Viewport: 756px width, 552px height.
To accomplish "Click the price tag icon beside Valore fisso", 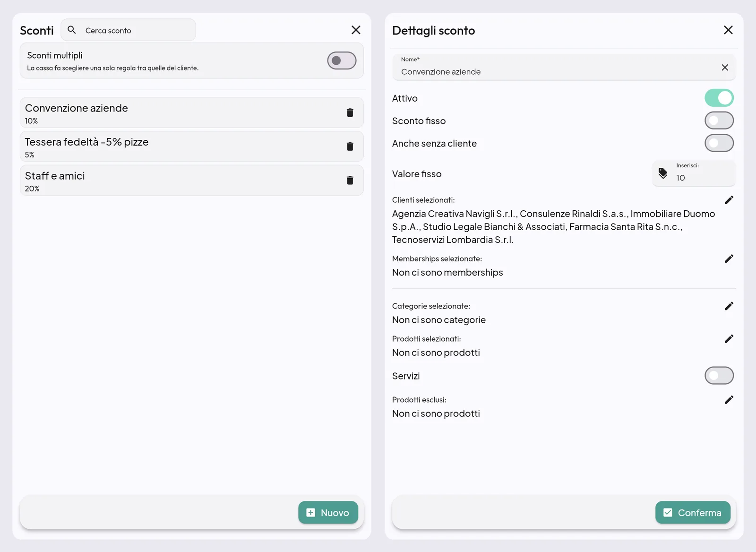I will tap(663, 173).
